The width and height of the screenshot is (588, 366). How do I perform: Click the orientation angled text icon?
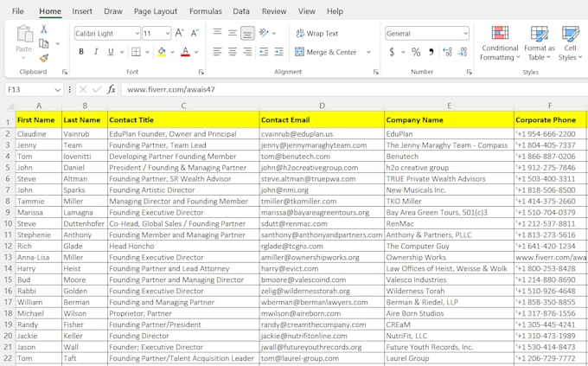(265, 33)
